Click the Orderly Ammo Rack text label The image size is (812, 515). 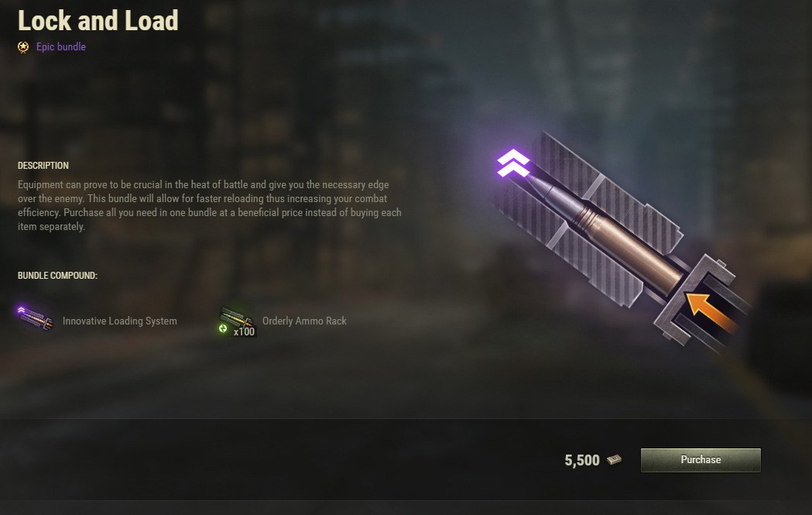pyautogui.click(x=304, y=321)
